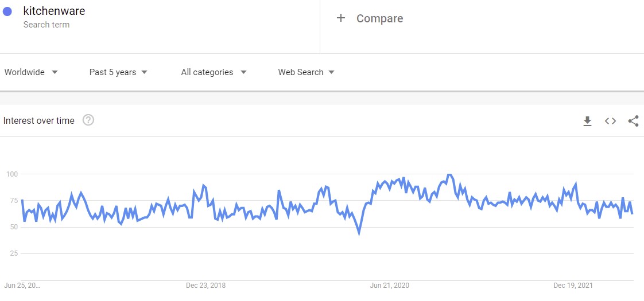Click the 100 value axis label

[13, 174]
